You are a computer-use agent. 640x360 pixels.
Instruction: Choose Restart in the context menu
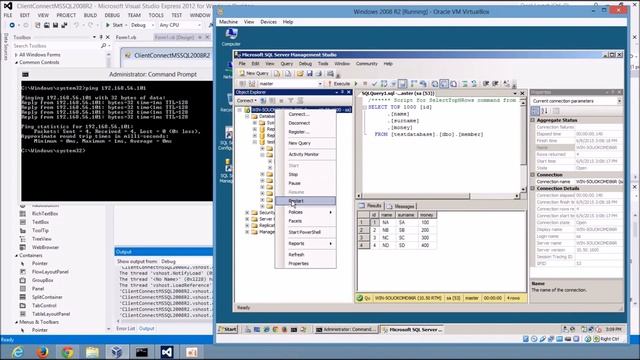point(305,201)
